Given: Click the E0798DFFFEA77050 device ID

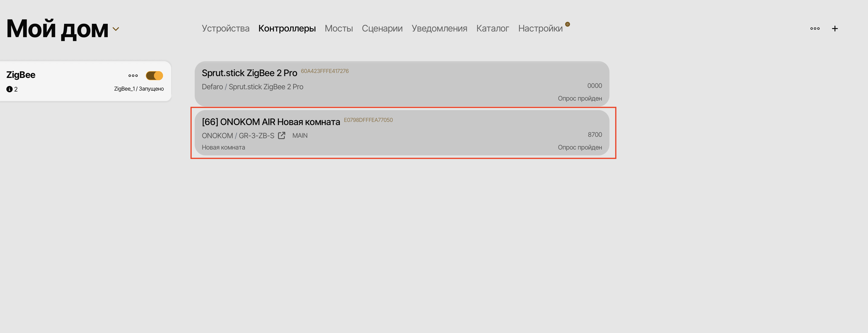Looking at the screenshot, I should (x=368, y=120).
